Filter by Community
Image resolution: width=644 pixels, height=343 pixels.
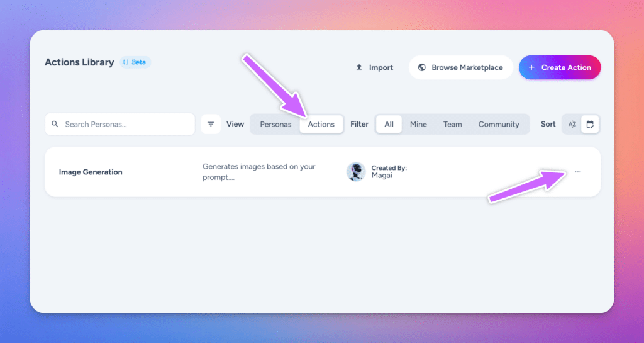tap(499, 124)
